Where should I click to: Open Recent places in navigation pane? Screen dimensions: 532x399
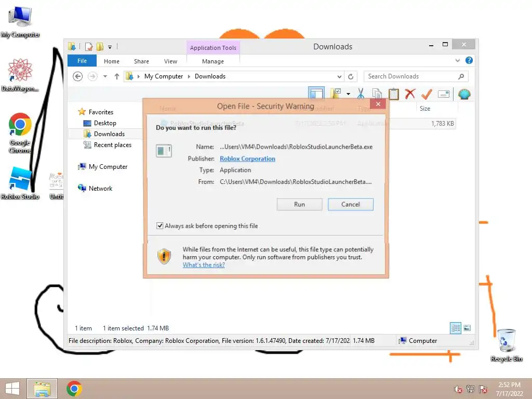pyautogui.click(x=112, y=145)
